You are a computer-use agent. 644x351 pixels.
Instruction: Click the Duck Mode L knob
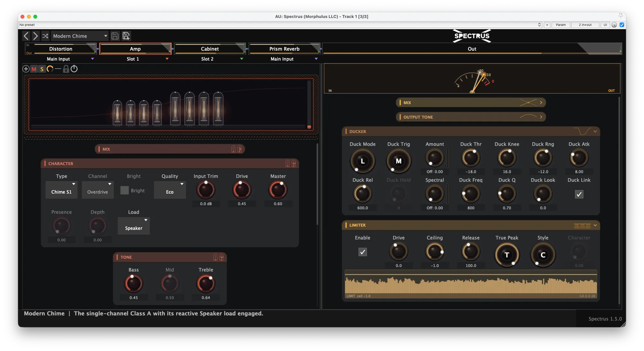click(362, 161)
